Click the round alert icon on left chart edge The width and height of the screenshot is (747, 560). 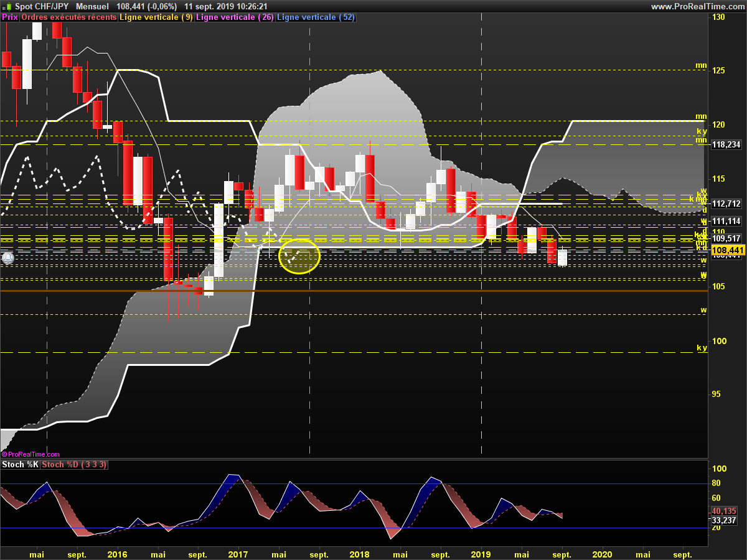pos(8,258)
